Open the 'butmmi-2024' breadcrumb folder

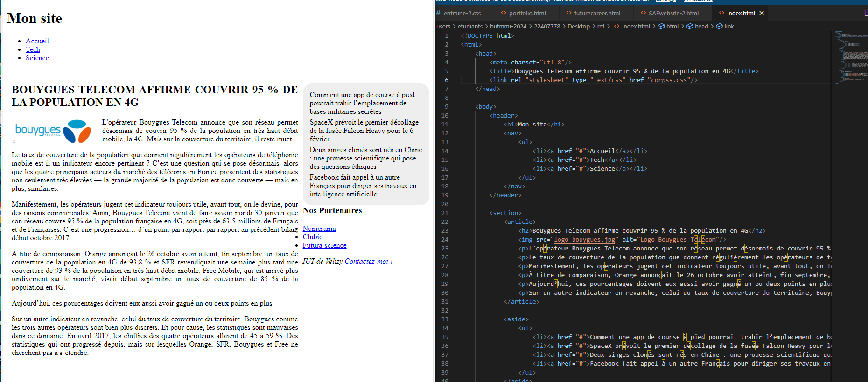[x=508, y=26]
